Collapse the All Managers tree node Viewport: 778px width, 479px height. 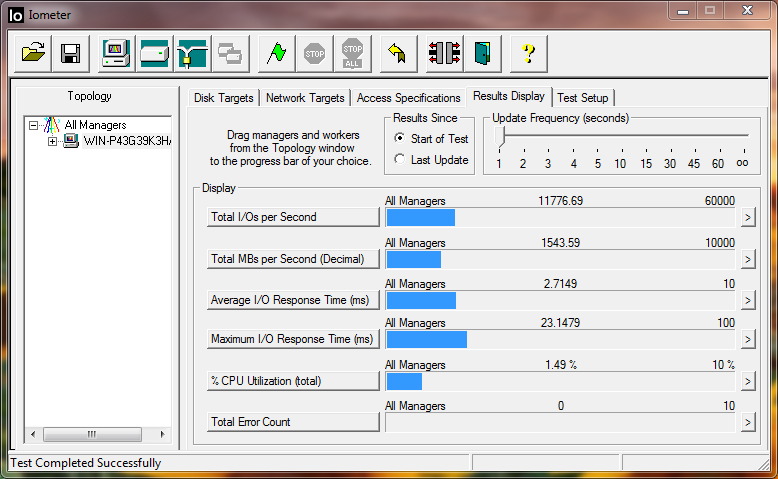pos(33,125)
